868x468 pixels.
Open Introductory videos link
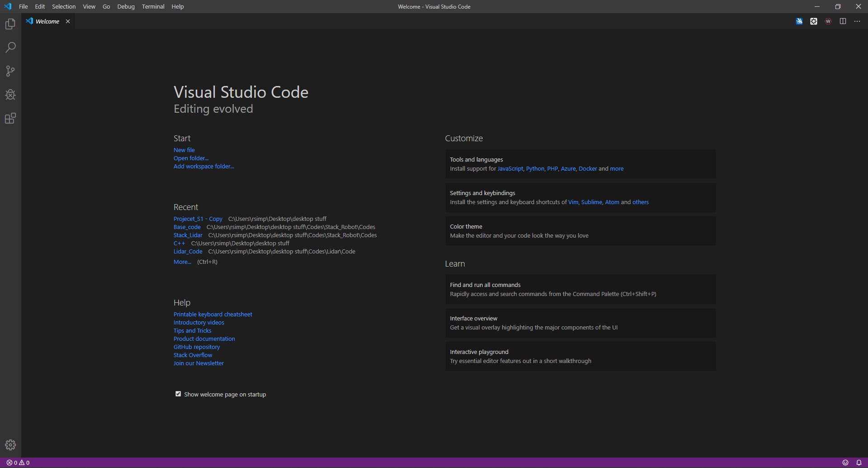pyautogui.click(x=199, y=322)
